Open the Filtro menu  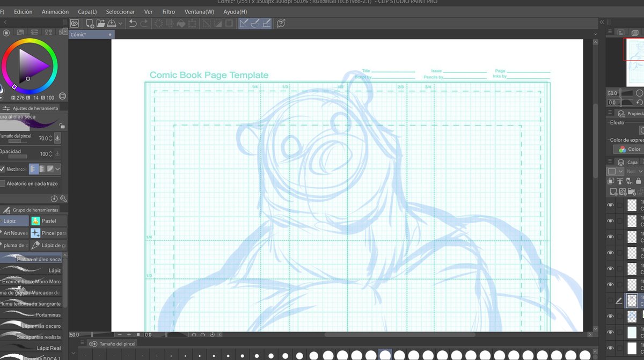click(169, 11)
